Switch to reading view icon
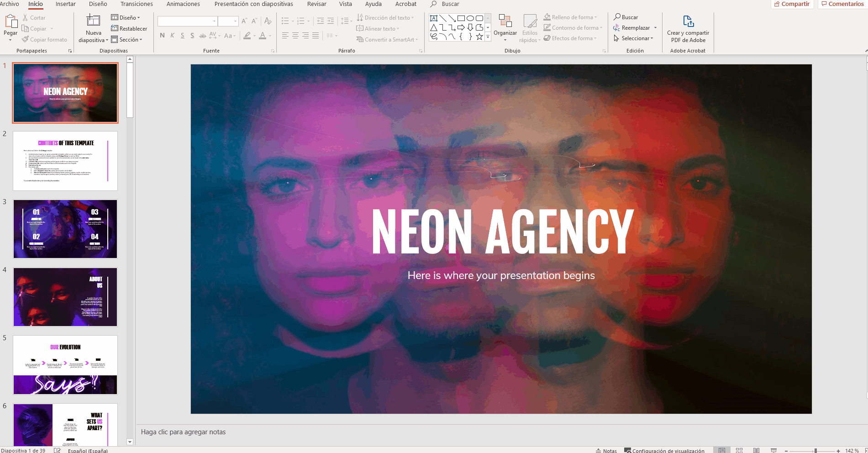The width and height of the screenshot is (868, 453). pos(757,450)
